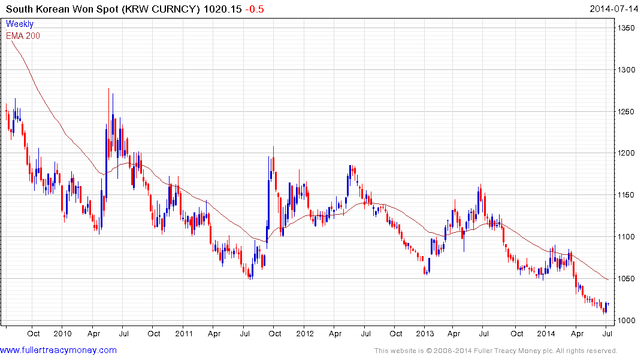Screen dimensions: 644x359
Task: Click the 1350 y-axis label
Action: pos(627,28)
